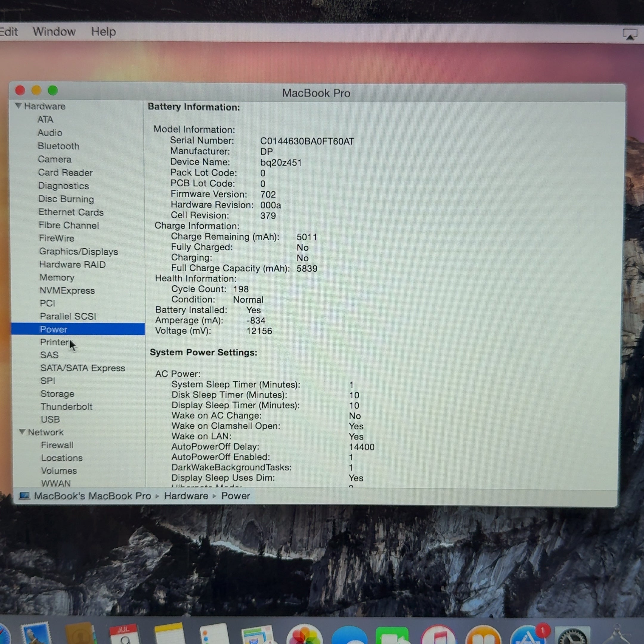This screenshot has height=644, width=644.
Task: Open Messages from the dock
Action: (349, 635)
